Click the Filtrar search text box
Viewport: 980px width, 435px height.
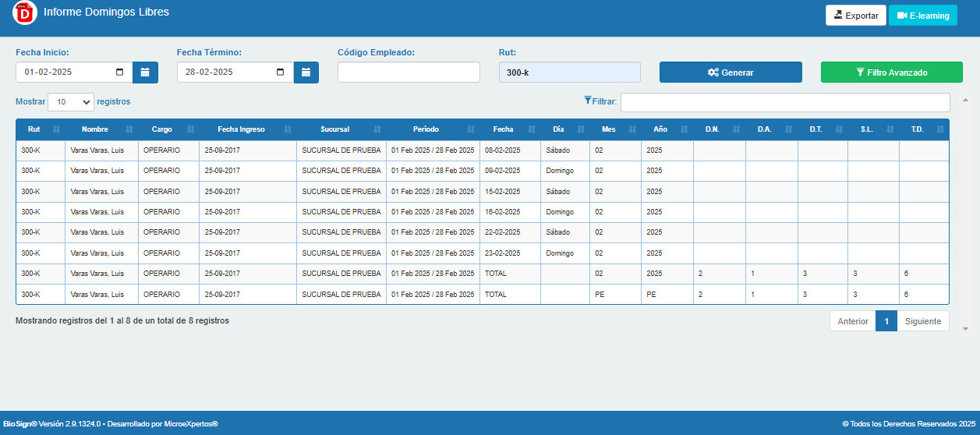[x=785, y=102]
